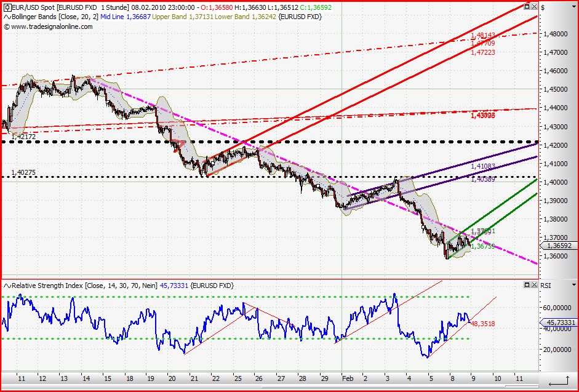
Task: Open the dropdown arrow next to the RSI scale
Action: [574, 284]
